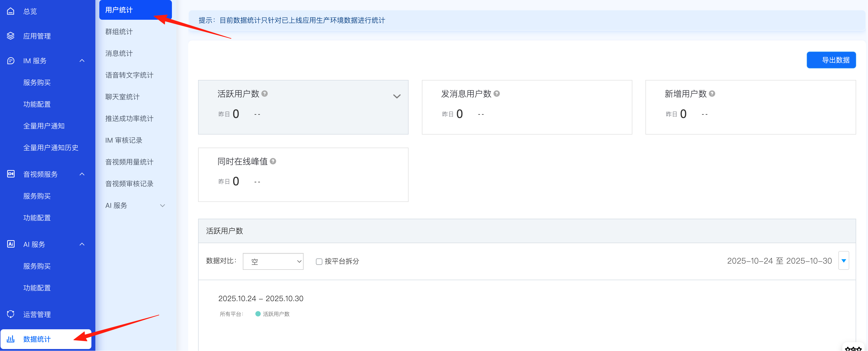Open the 群组统计 menu item
868x351 pixels.
pos(119,32)
